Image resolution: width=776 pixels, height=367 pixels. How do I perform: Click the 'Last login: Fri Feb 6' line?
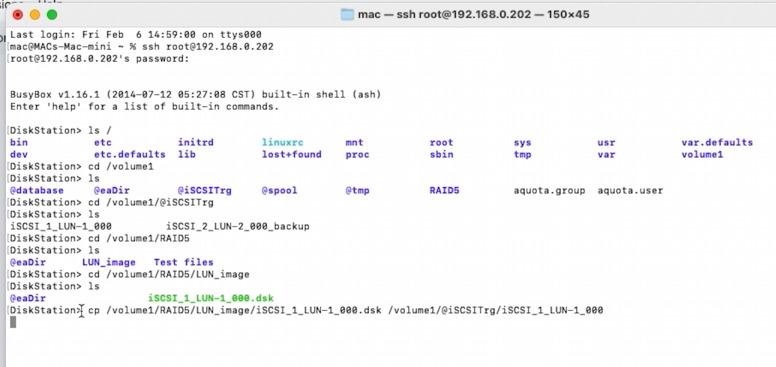click(136, 35)
